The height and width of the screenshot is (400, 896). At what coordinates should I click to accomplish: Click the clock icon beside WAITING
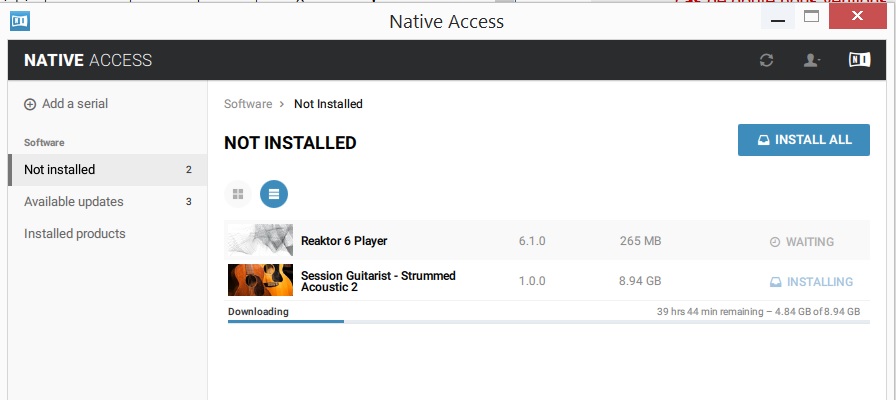[x=775, y=242]
